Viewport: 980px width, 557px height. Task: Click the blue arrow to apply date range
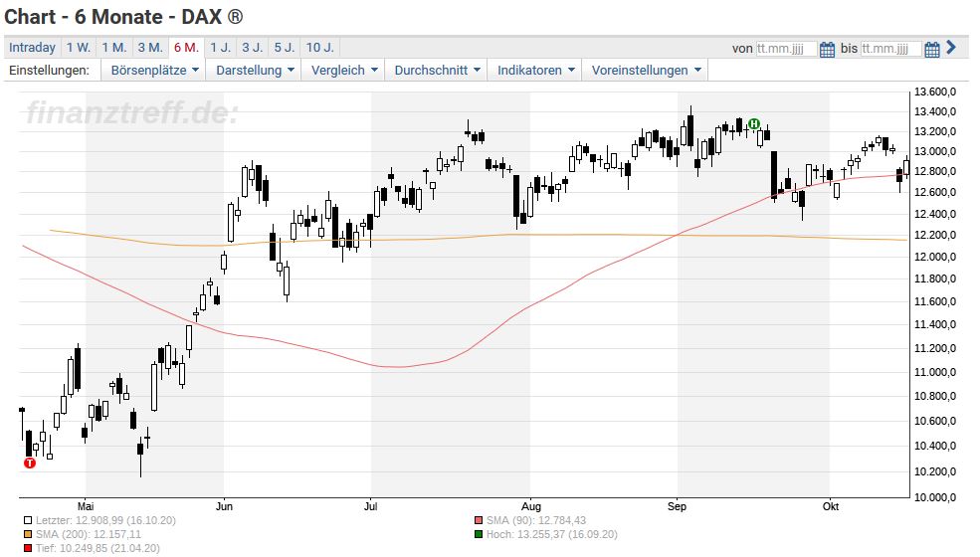tap(951, 48)
